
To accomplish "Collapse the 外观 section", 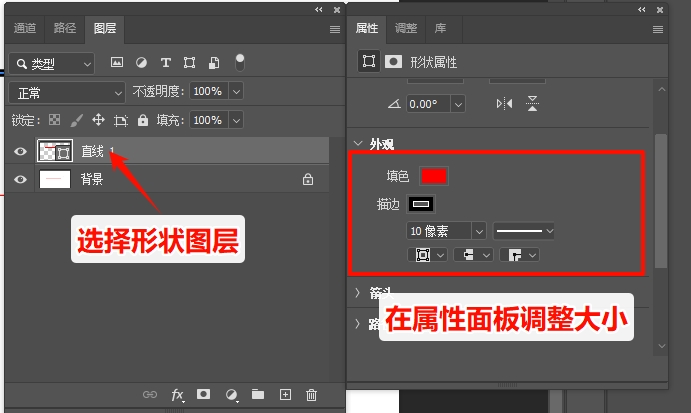I will pyautogui.click(x=358, y=143).
